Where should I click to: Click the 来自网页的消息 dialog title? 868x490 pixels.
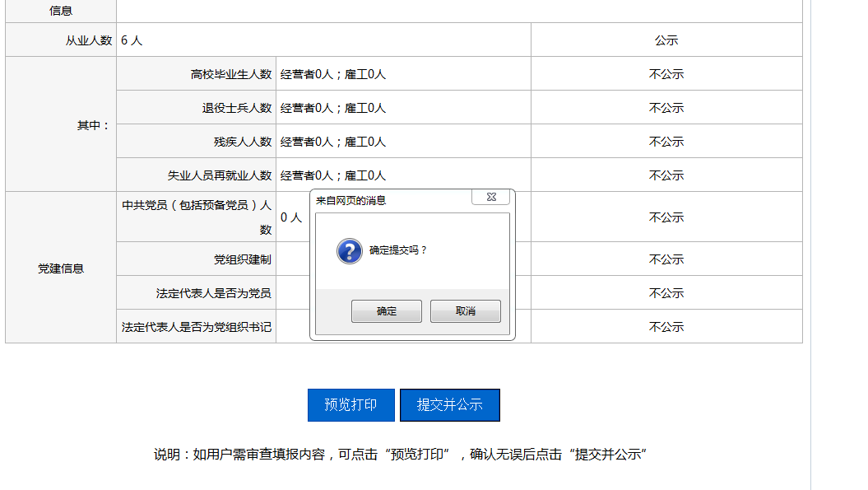(351, 201)
